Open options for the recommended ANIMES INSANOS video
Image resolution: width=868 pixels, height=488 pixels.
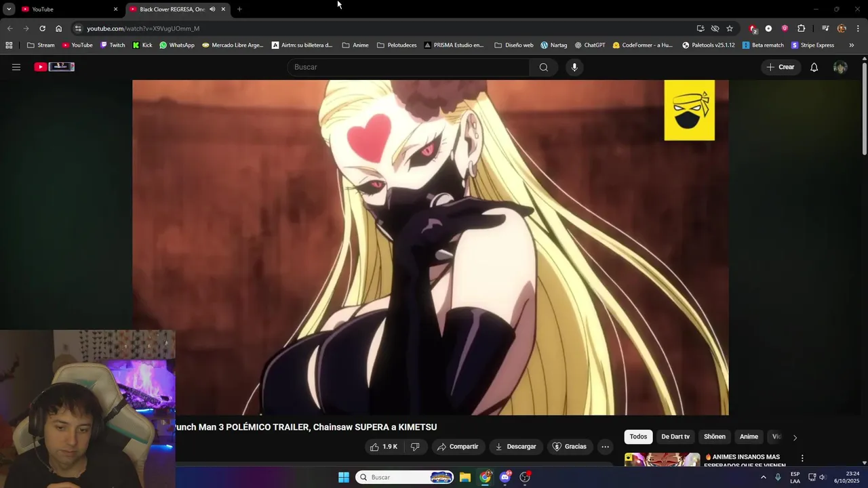click(x=802, y=459)
